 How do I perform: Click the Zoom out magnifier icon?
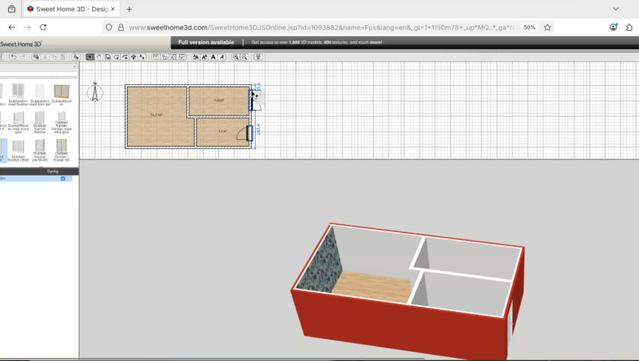(245, 57)
